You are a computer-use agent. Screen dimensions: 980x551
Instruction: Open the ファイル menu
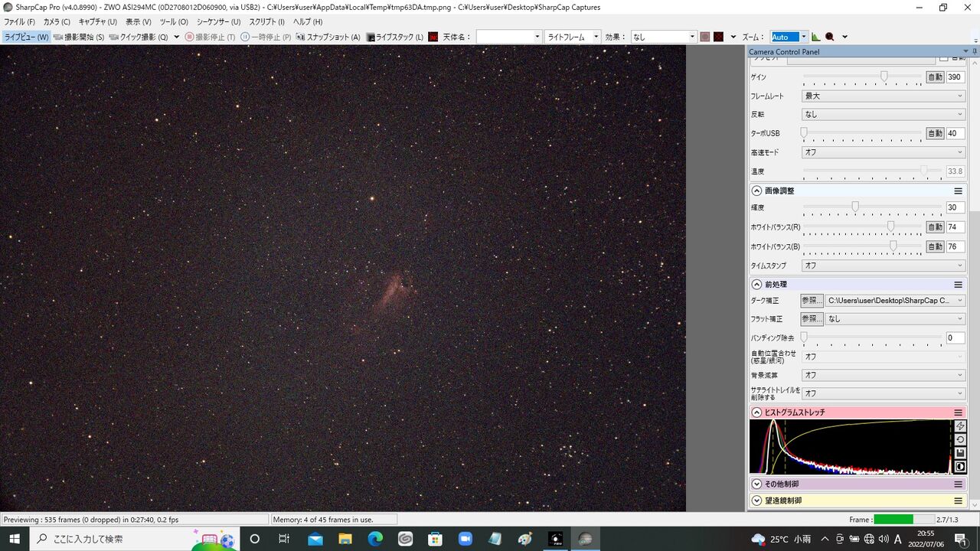click(x=20, y=22)
